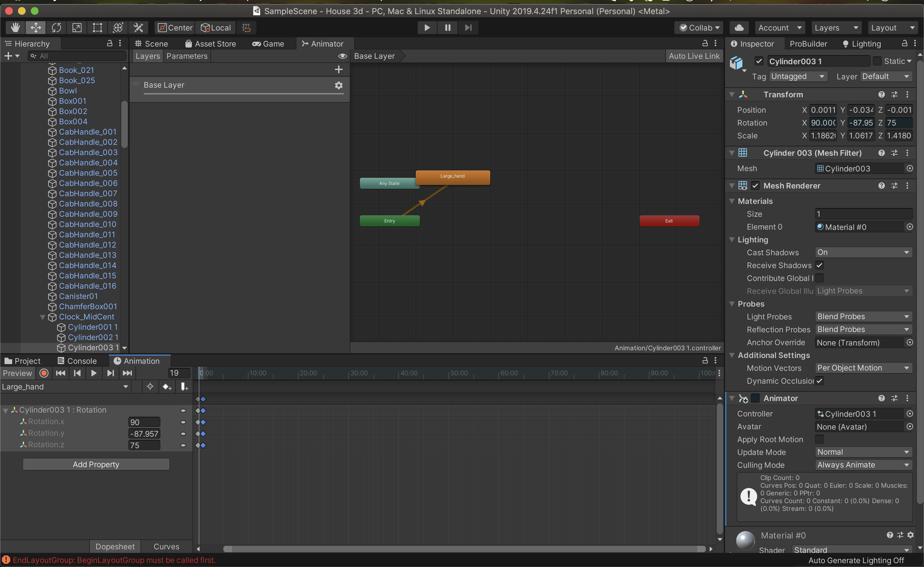Image resolution: width=924 pixels, height=567 pixels.
Task: Open Tag dropdown showing Untagged
Action: click(x=798, y=76)
